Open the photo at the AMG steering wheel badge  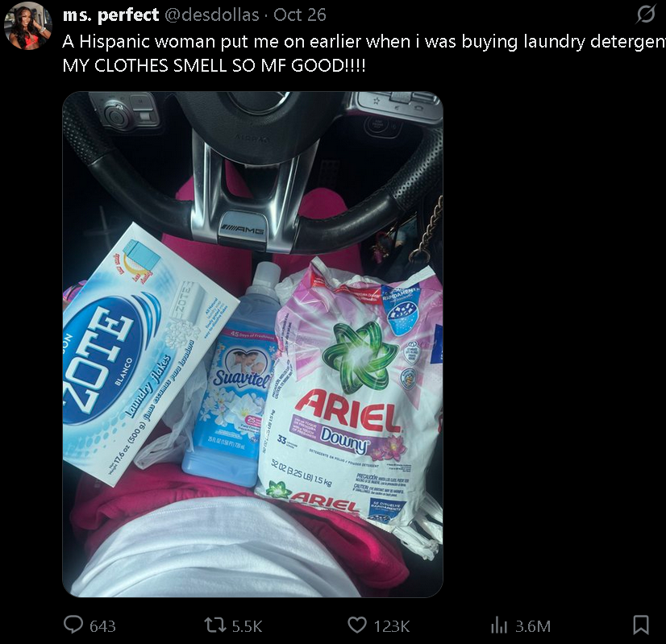pos(243,230)
